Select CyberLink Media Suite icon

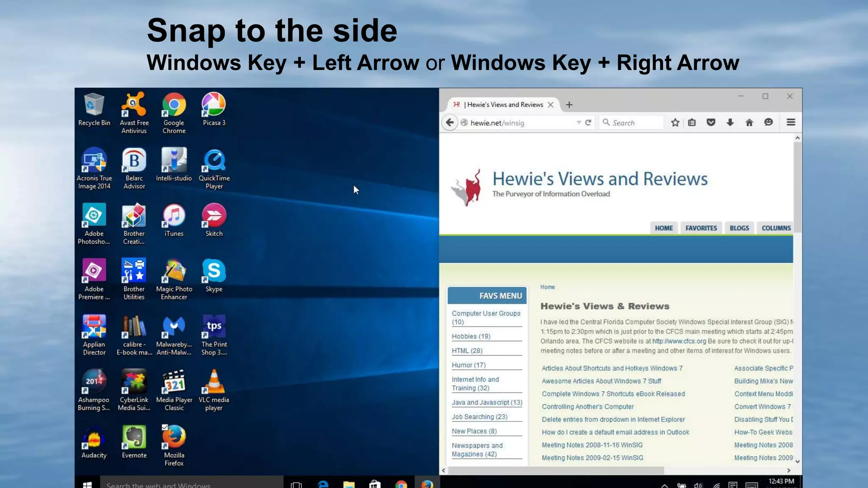pyautogui.click(x=134, y=391)
